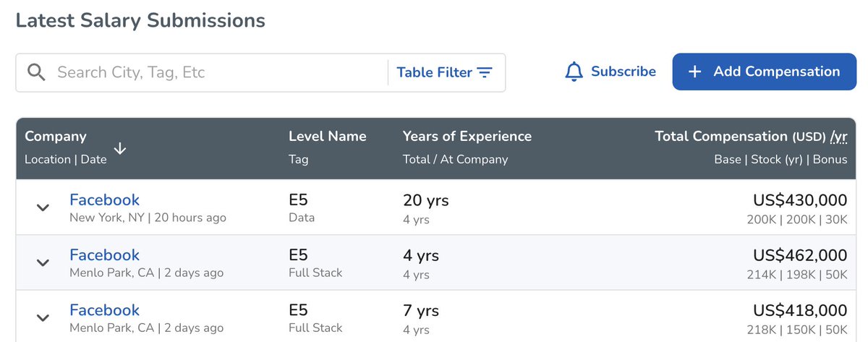The image size is (868, 342).
Task: Expand the Facebook New York row
Action: pyautogui.click(x=43, y=208)
